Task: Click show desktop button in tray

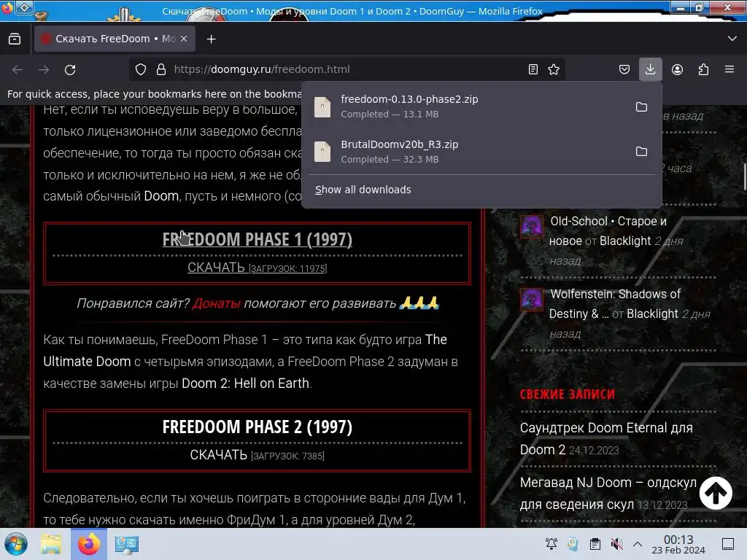Action: click(x=728, y=544)
